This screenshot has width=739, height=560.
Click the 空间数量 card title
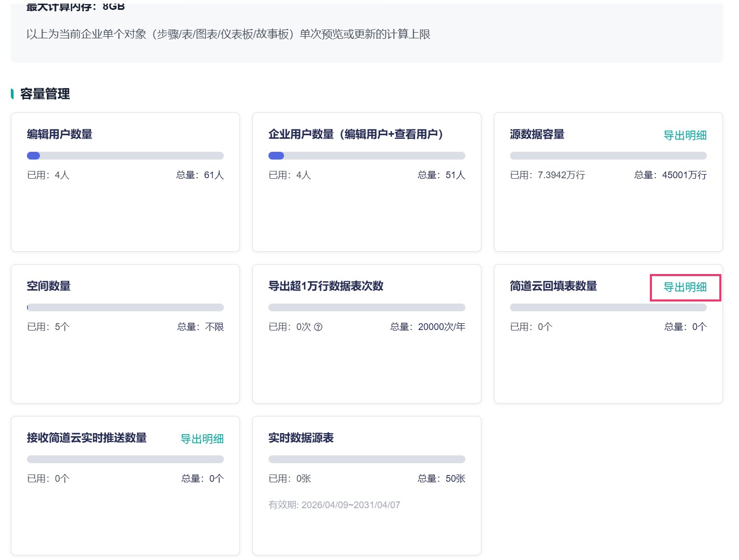(x=49, y=286)
